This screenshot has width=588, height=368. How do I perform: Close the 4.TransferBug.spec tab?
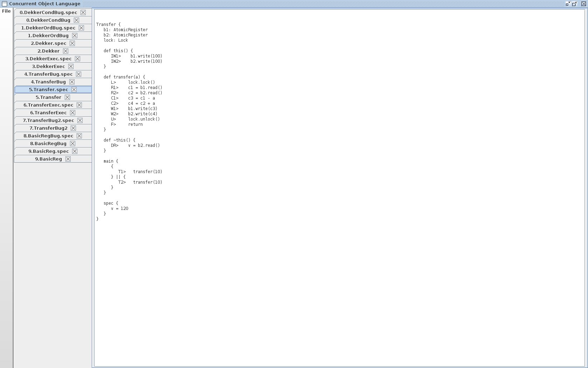(78, 74)
